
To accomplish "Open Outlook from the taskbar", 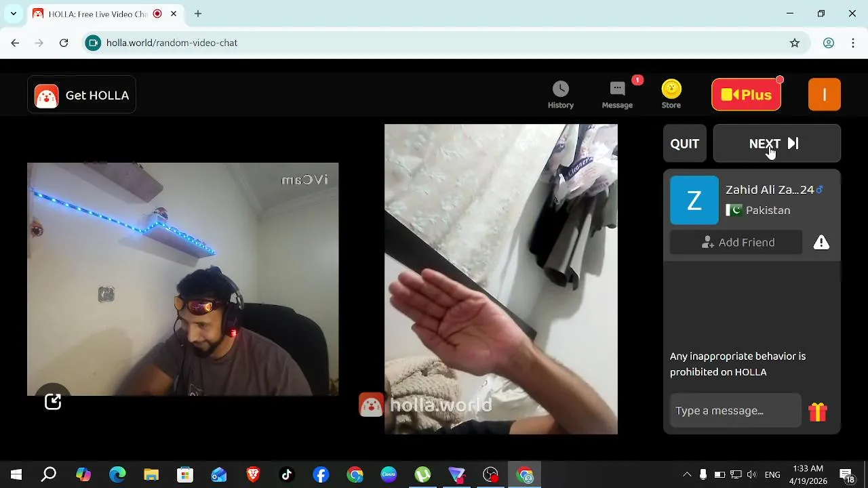I will (x=219, y=474).
